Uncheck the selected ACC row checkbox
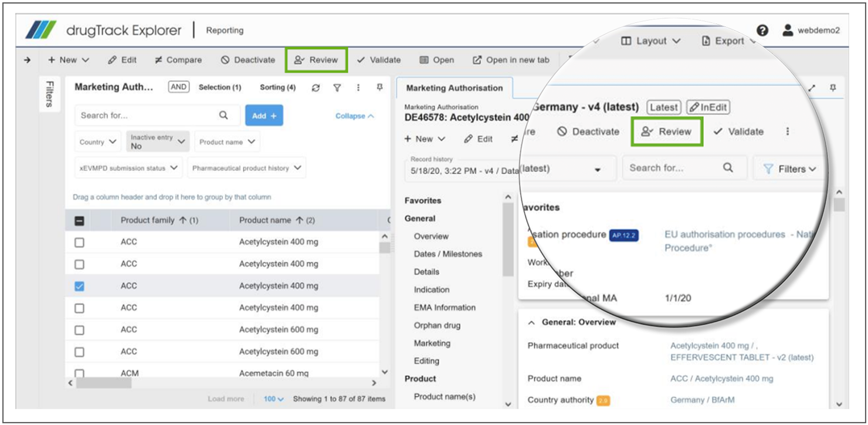Image resolution: width=868 pixels, height=425 pixels. tap(79, 286)
